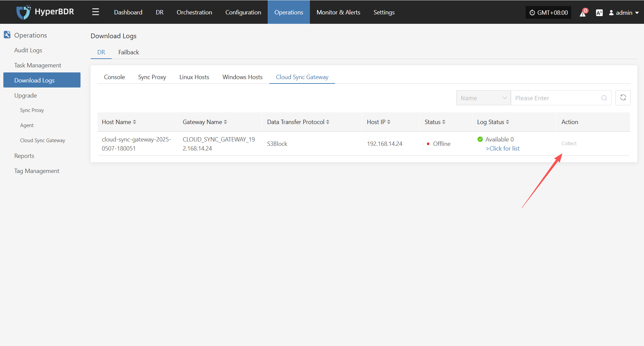Open the GMT+08:00 timezone selector
Screen dimensions: 644x346
coord(548,12)
